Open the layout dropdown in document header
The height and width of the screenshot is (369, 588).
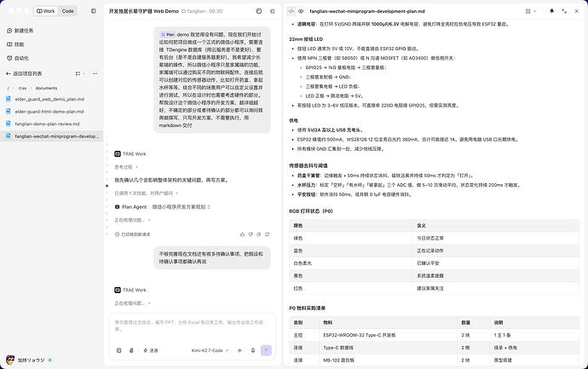click(530, 11)
